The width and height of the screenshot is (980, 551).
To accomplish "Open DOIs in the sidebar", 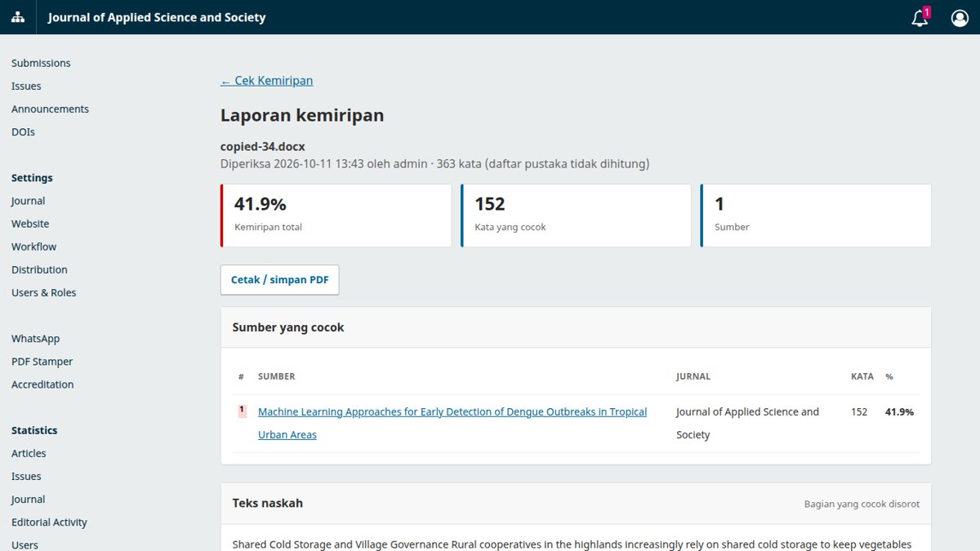I will tap(23, 131).
